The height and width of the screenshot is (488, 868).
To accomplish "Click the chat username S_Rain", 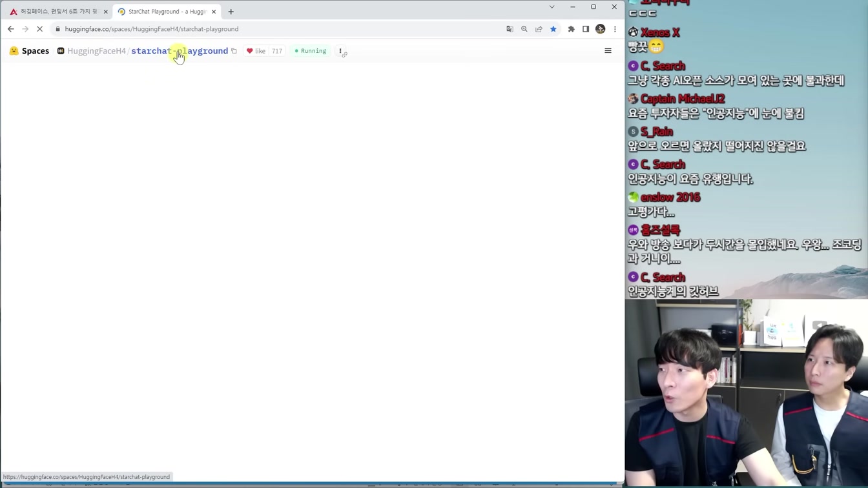I will pyautogui.click(x=657, y=132).
